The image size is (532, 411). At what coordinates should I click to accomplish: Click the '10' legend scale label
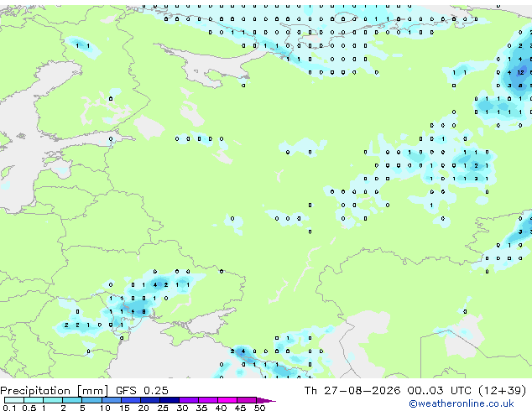105,408
